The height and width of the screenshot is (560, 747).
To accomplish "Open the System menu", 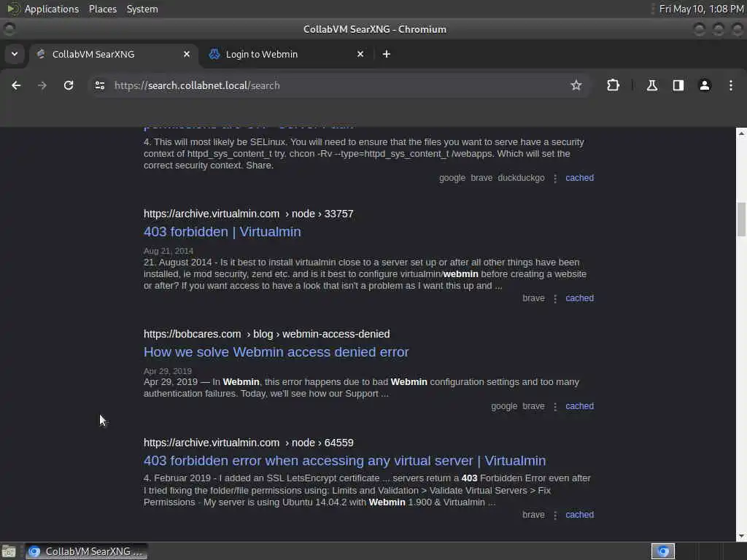I will (x=142, y=9).
